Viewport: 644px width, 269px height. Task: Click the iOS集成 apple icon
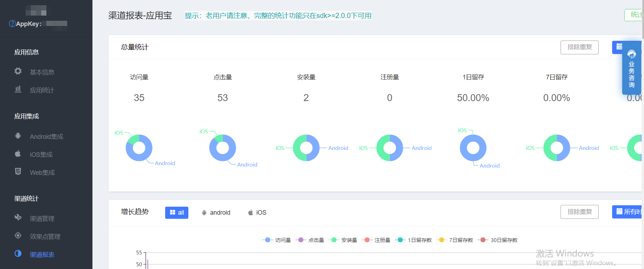click(18, 154)
